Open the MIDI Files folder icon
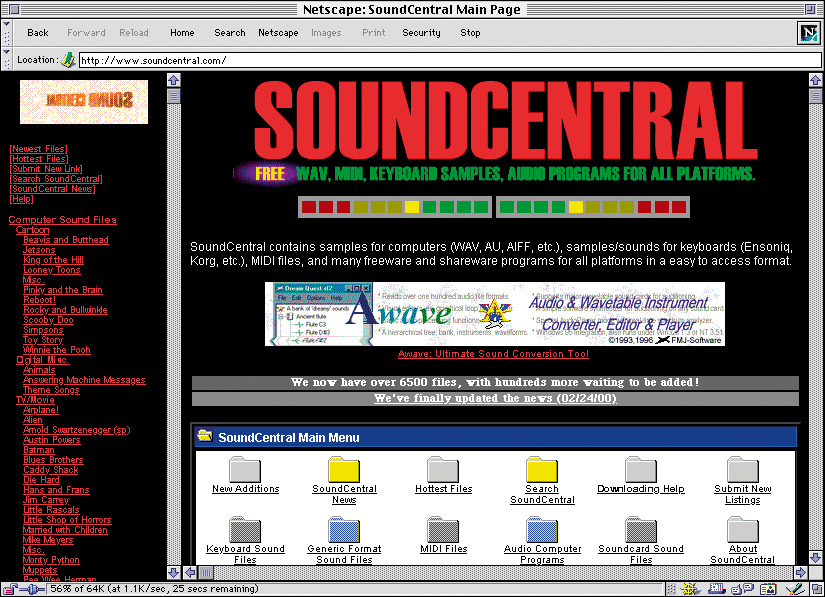 pos(443,529)
